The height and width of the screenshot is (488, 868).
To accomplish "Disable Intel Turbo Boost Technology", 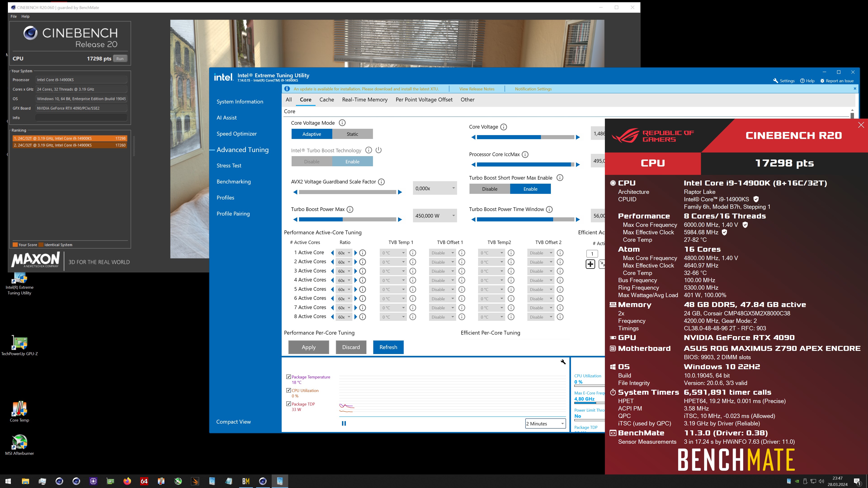I will coord(312,162).
